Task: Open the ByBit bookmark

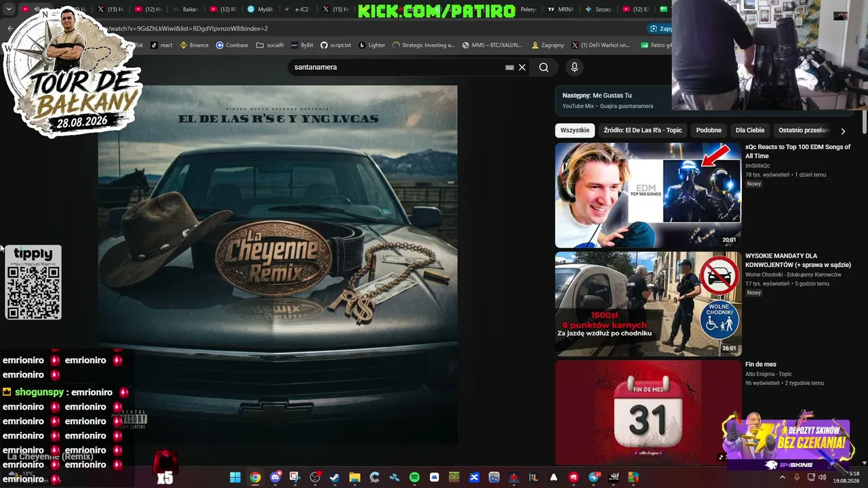Action: (x=302, y=45)
